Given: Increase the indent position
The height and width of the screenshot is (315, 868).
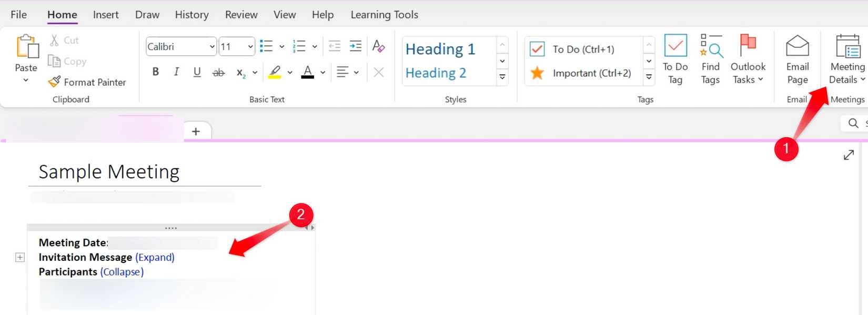Looking at the screenshot, I should [356, 46].
